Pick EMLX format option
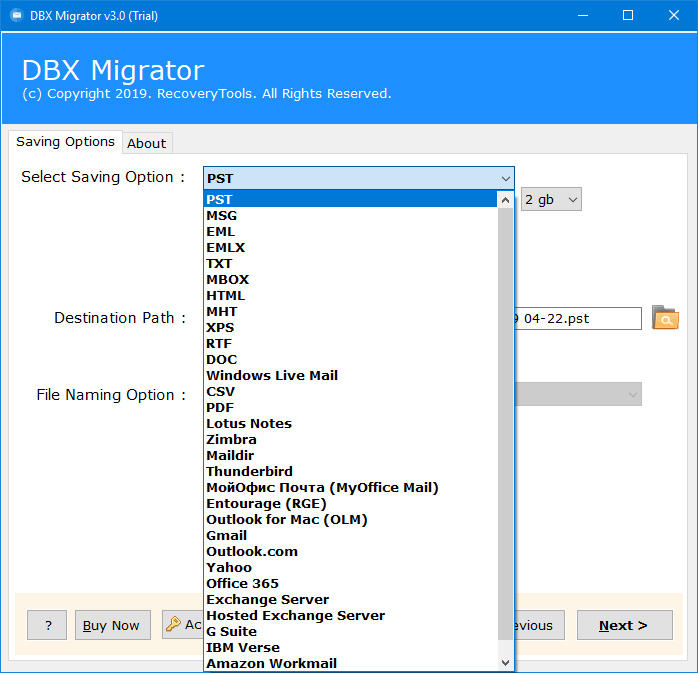This screenshot has width=698, height=673. pos(350,247)
